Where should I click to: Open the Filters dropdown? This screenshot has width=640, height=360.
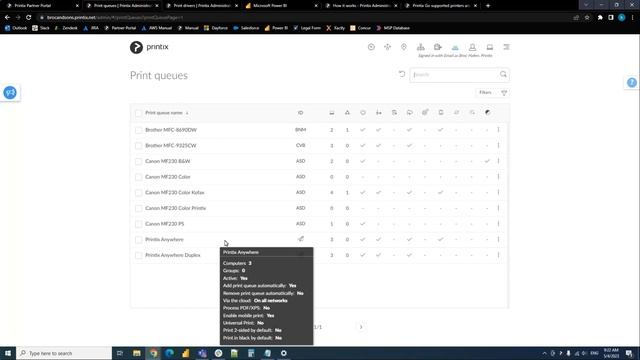[493, 93]
